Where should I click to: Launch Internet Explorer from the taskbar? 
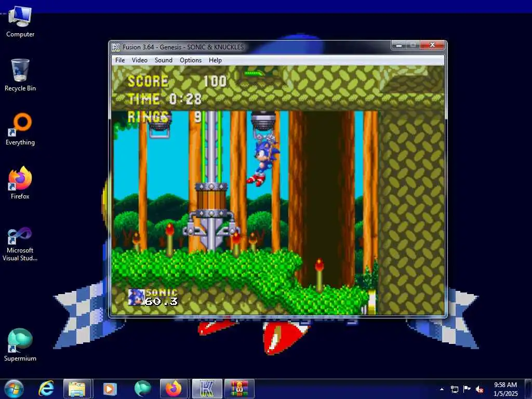click(46, 389)
